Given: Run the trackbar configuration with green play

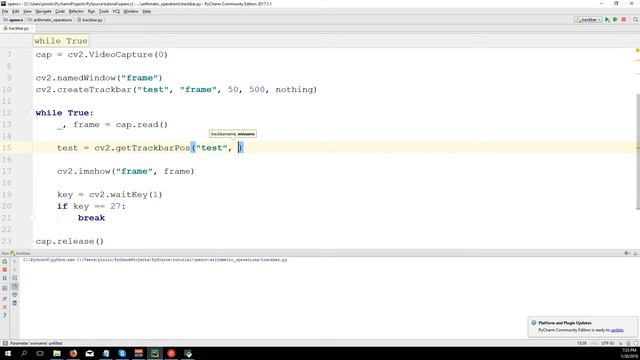Looking at the screenshot, I should [607, 20].
